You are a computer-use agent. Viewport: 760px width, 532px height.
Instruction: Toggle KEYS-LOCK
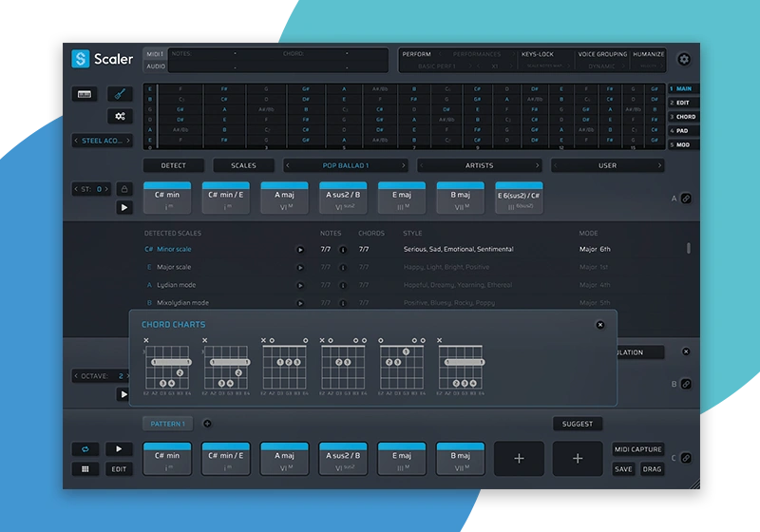(x=537, y=54)
